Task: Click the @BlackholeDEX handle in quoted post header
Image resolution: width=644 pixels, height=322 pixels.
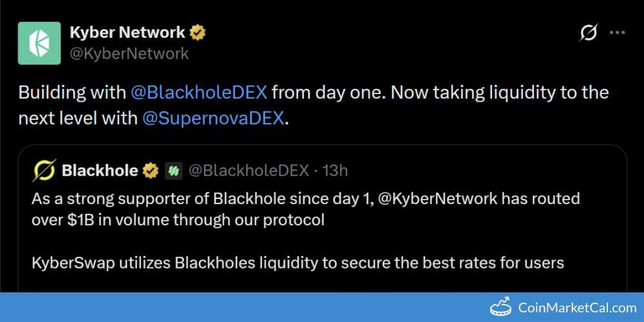Action: 249,171
